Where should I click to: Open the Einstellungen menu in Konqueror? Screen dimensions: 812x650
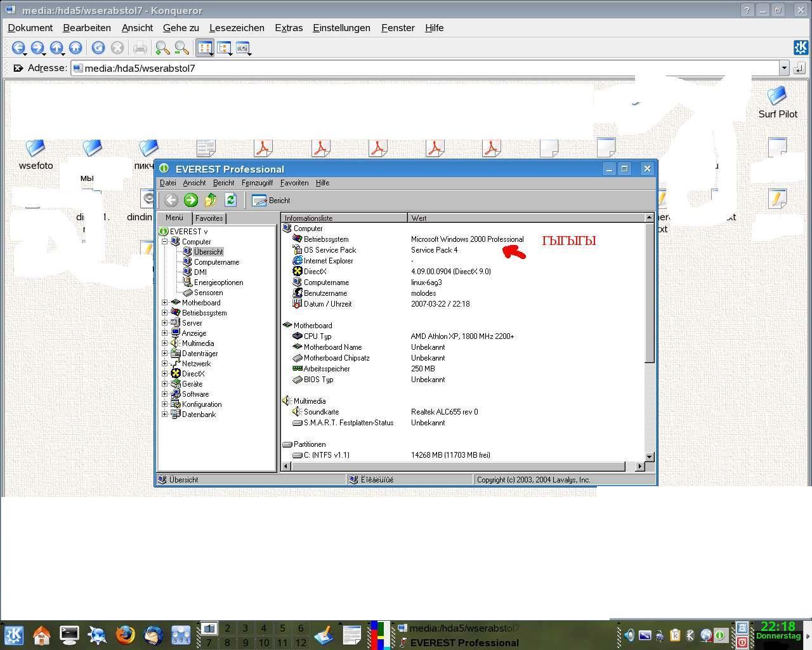tap(341, 28)
